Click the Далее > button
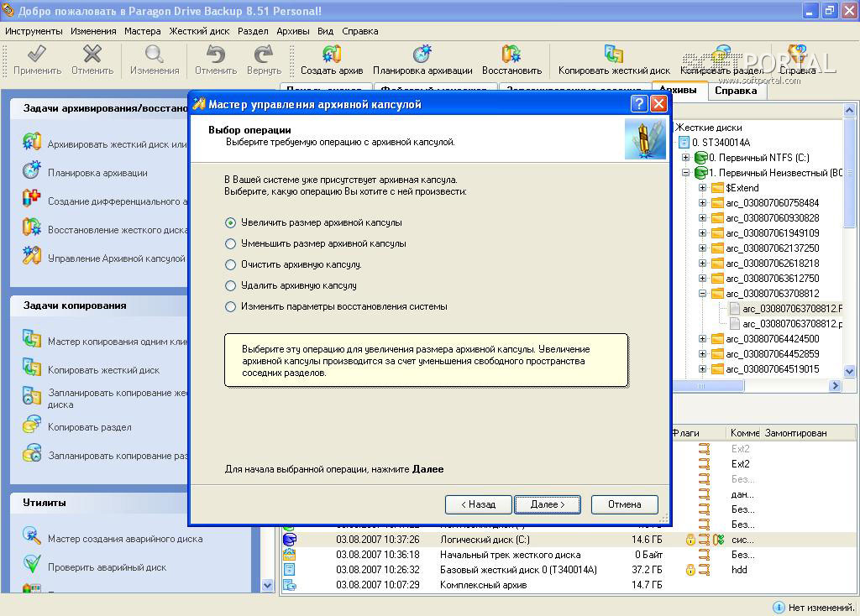 coord(548,504)
